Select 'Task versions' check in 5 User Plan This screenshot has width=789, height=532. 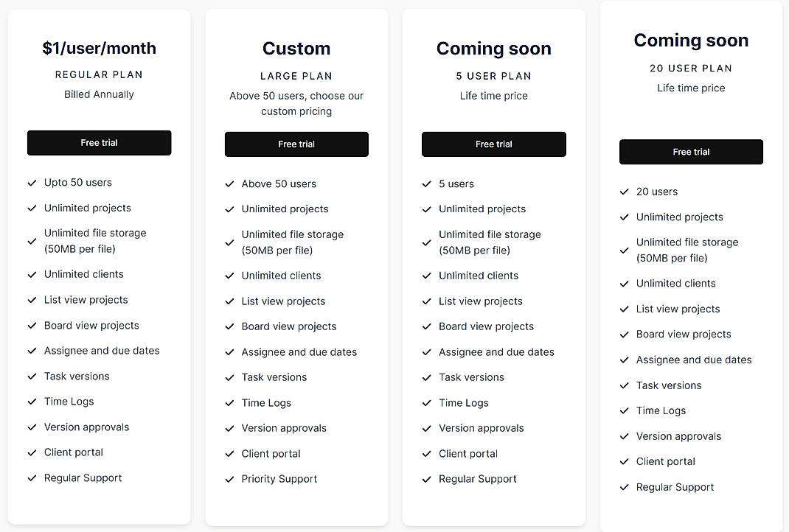[426, 377]
